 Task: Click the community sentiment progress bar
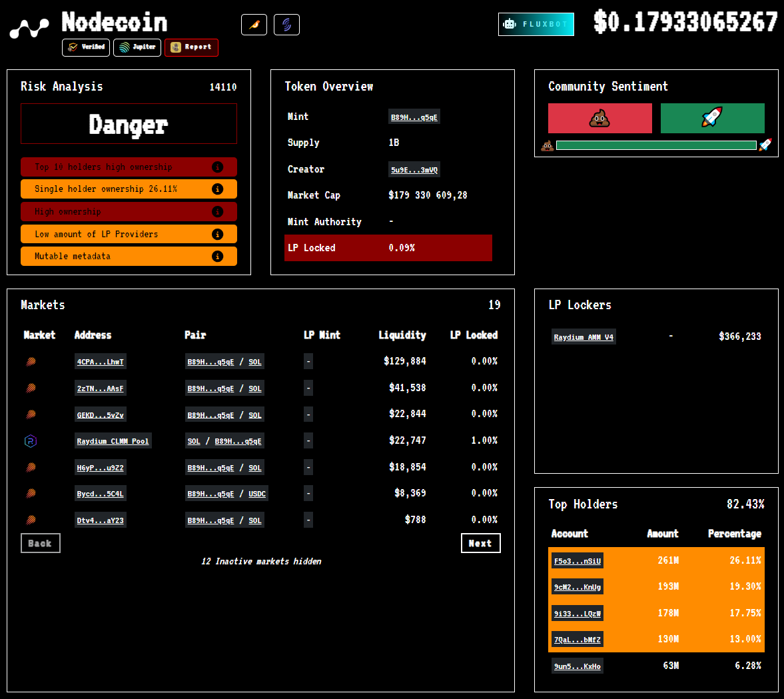[x=656, y=145]
